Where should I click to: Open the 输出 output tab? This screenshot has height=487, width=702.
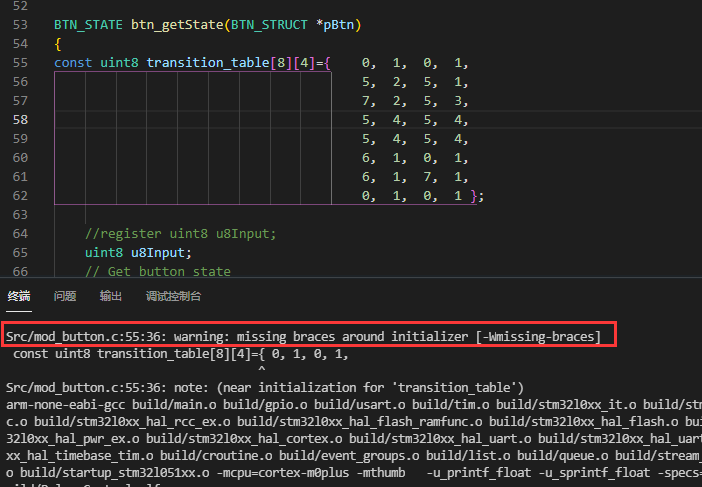111,296
